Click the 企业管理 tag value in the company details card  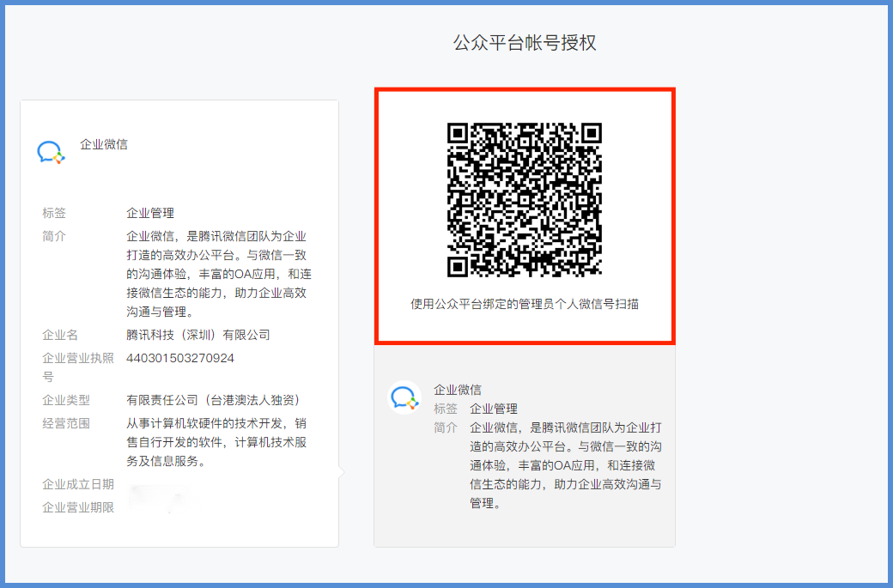(x=149, y=213)
